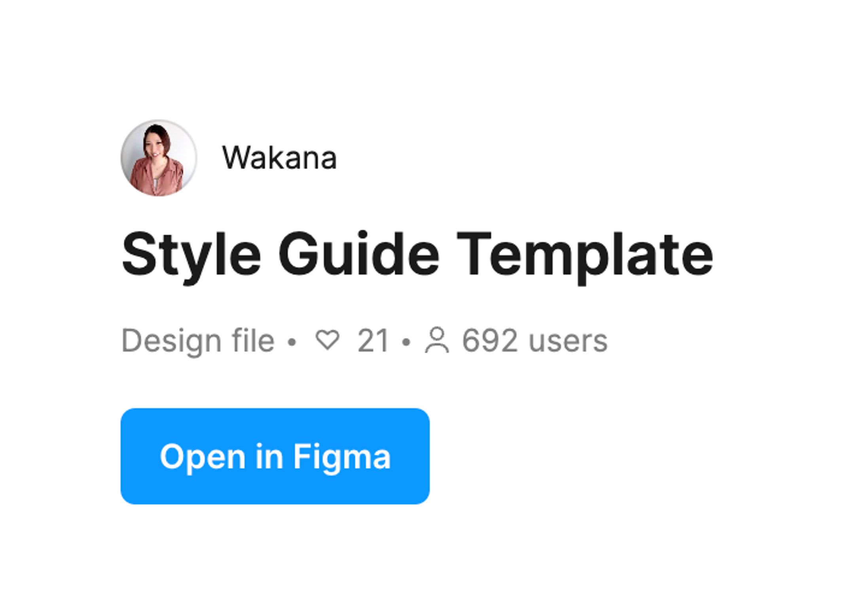Select the Style Guide Template title
The image size is (864, 616).
[417, 255]
